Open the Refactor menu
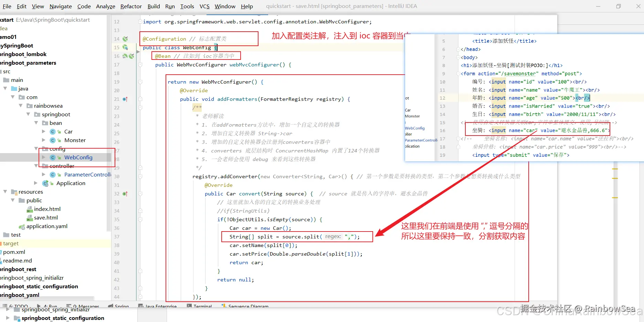 click(x=131, y=6)
